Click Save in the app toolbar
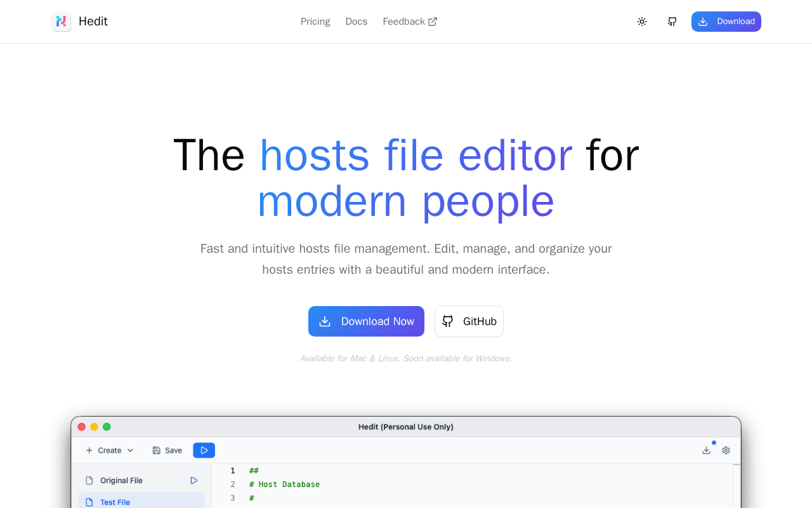This screenshot has width=812, height=508. pos(167,450)
